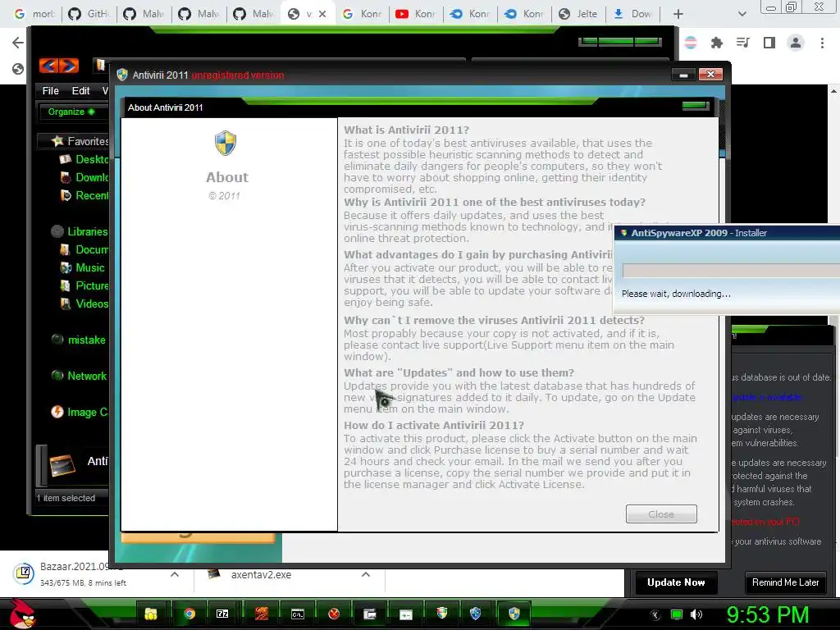
Task: Click the Angry Birds start button
Action: [x=22, y=614]
